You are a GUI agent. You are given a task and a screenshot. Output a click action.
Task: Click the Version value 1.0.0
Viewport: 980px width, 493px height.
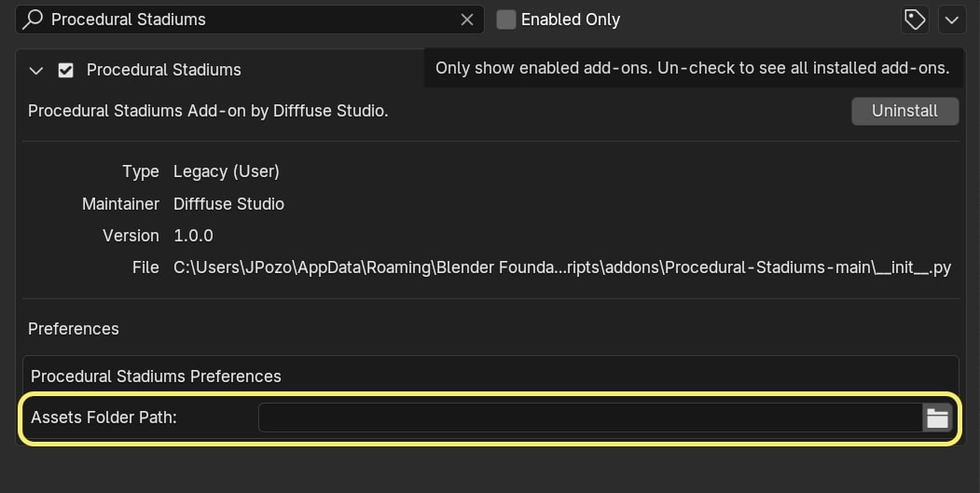(x=193, y=236)
